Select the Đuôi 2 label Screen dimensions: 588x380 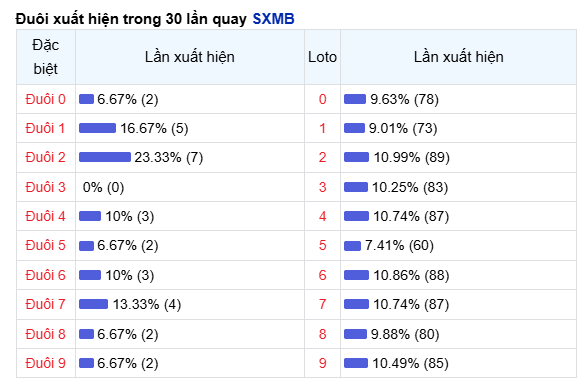coord(45,157)
